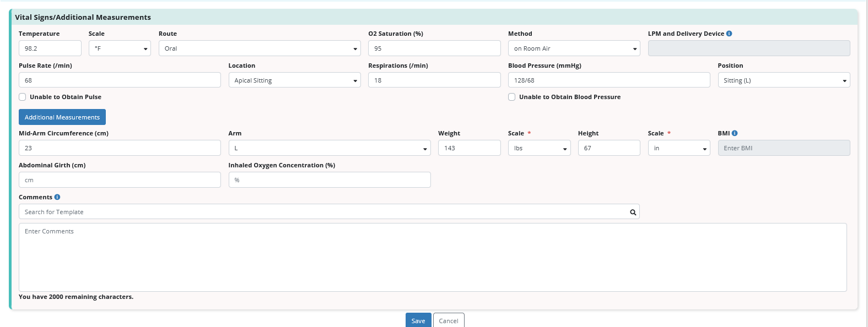Check Unable to Obtain Pulse

pos(23,97)
